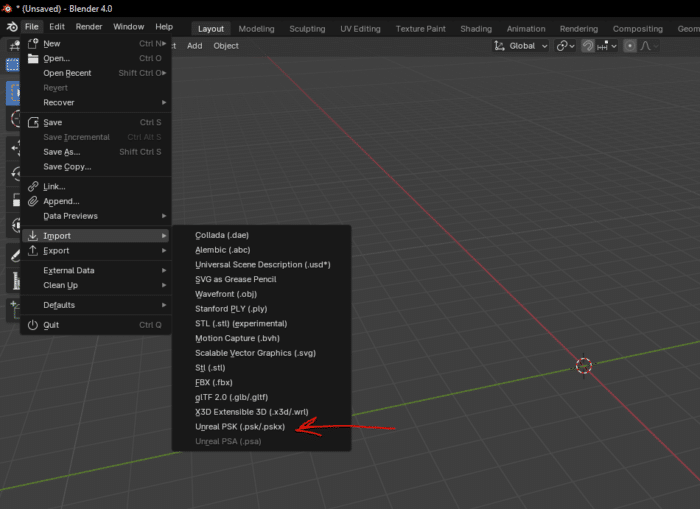Click the greyed Save Incremental entry
The height and width of the screenshot is (509, 700).
point(96,137)
